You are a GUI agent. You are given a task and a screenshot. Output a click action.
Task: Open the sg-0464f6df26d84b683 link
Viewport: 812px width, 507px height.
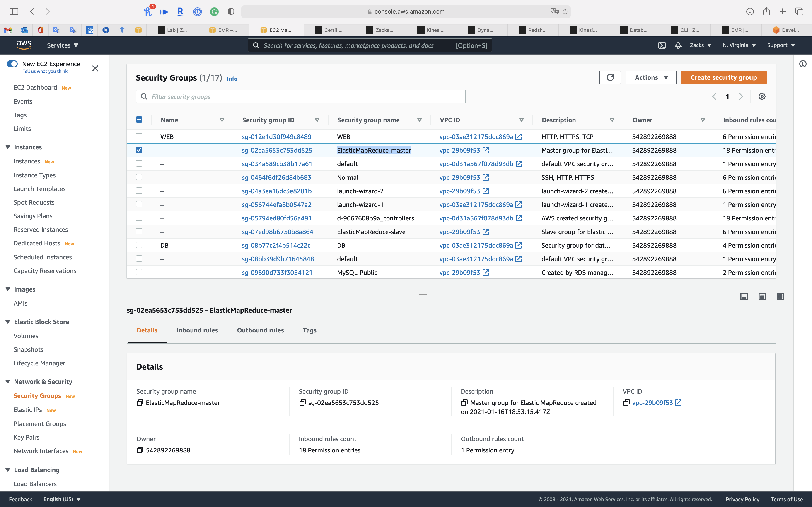pos(276,177)
